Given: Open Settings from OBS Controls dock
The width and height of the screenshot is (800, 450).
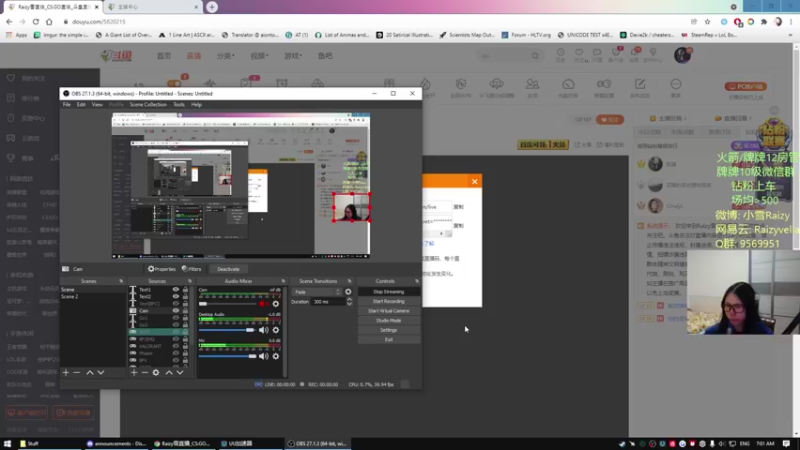Looking at the screenshot, I should point(389,330).
